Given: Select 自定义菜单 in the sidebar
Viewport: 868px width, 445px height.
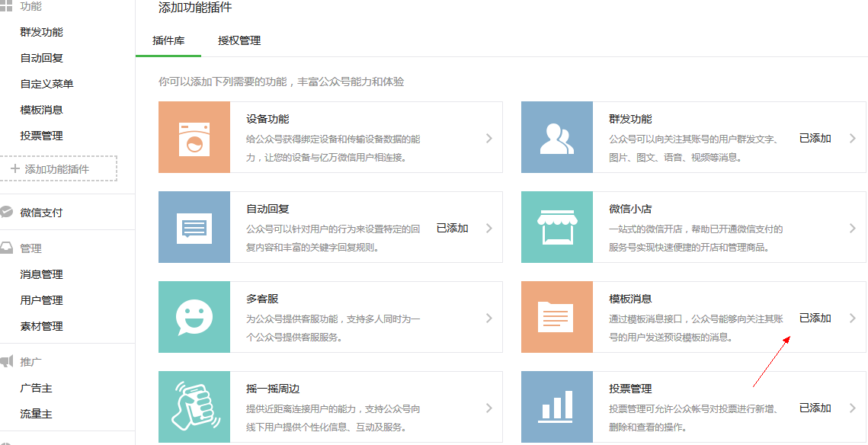Looking at the screenshot, I should pos(47,84).
